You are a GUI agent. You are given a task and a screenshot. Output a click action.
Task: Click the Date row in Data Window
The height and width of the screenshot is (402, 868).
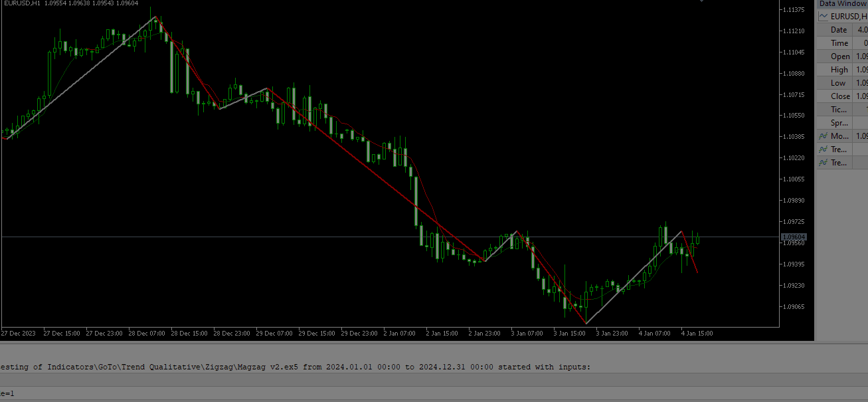click(x=842, y=30)
